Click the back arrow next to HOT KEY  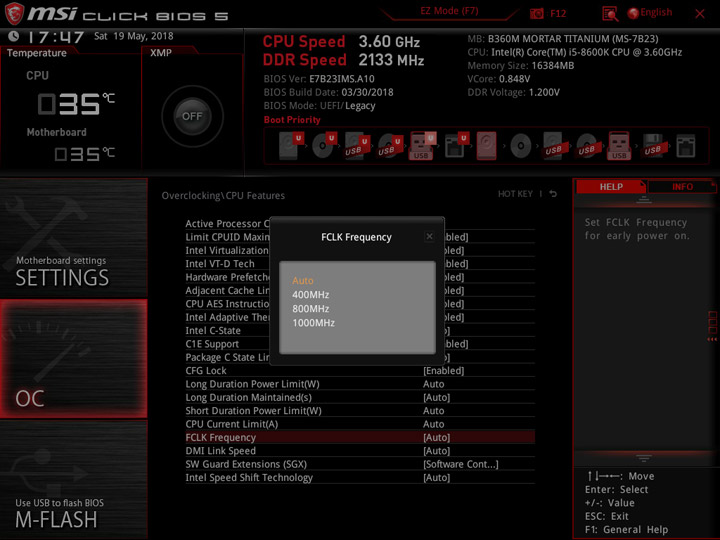click(553, 194)
